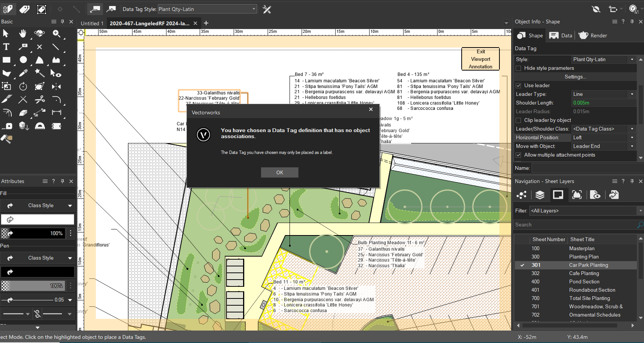Click OK in the Vectorworks dialog
644x343 pixels.
(279, 172)
